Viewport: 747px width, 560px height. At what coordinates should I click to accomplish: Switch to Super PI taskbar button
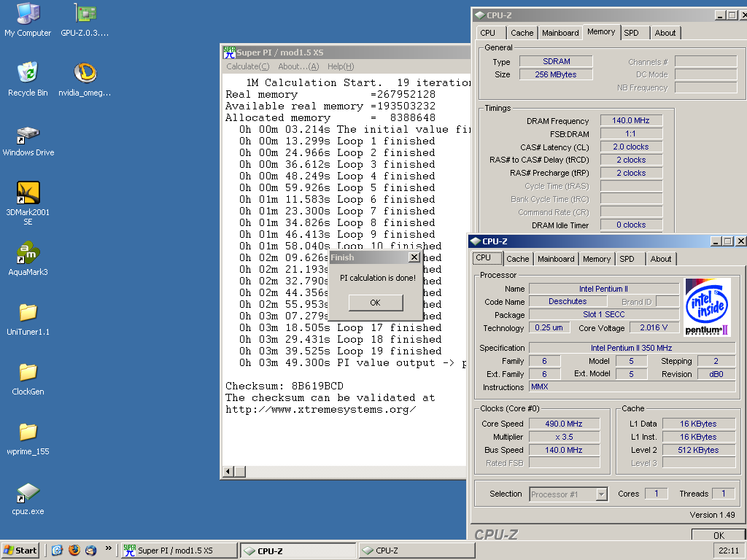(179, 551)
